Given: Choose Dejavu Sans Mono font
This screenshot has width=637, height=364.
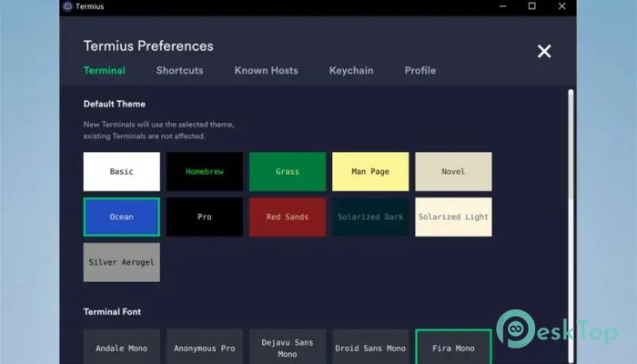Looking at the screenshot, I should [288, 348].
